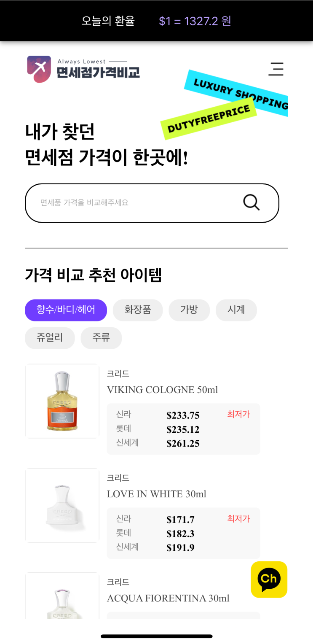313x644 pixels.
Task: Click the VIKING COLOGNE 50ml product title
Action: pos(162,390)
